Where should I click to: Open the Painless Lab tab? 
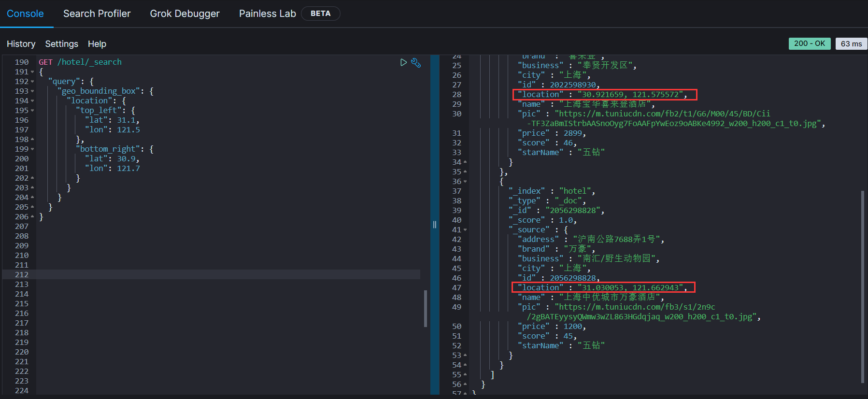(x=267, y=14)
